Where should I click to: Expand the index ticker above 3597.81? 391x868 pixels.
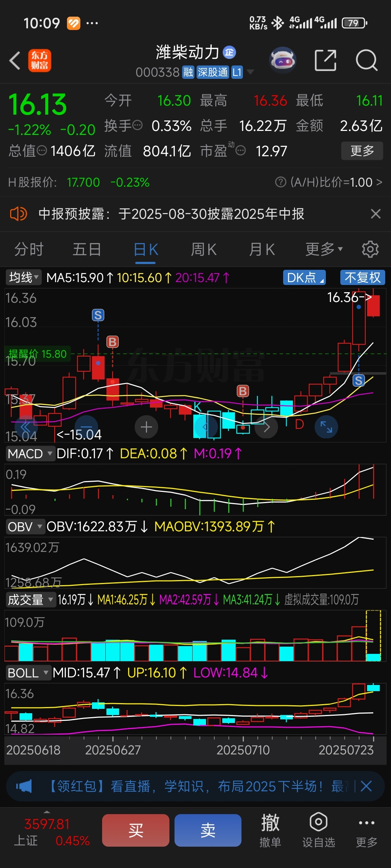(x=47, y=812)
